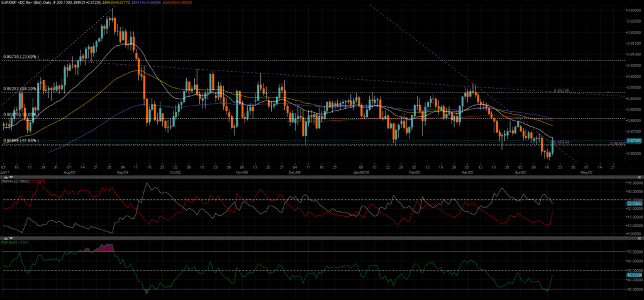
Task: Click the RSI panel move-down arrow
Action: 11,238
